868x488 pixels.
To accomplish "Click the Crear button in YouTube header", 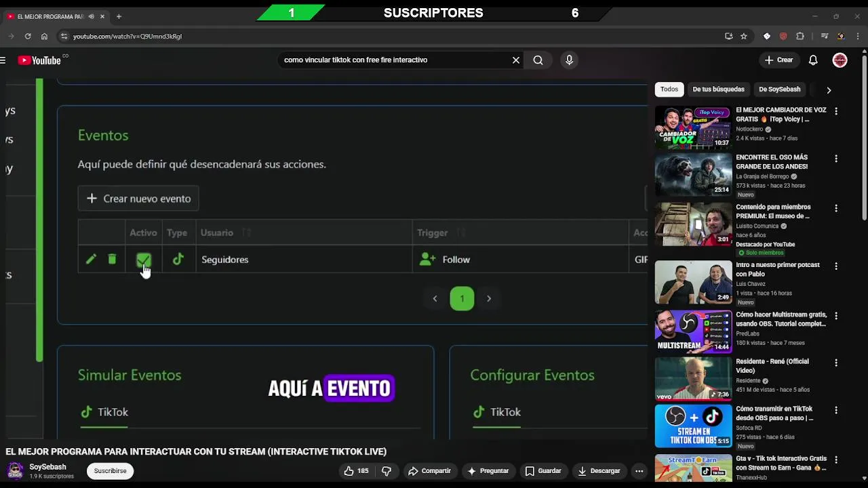I will 778,60.
